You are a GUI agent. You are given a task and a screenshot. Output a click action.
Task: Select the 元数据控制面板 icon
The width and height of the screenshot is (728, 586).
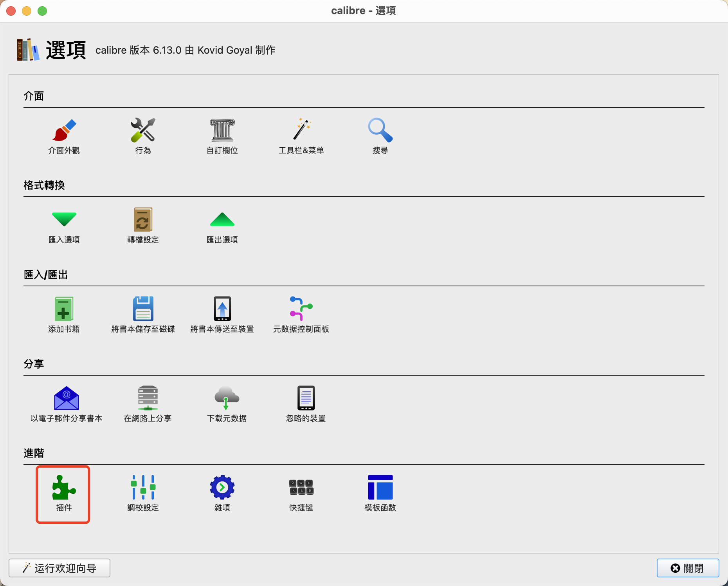301,309
